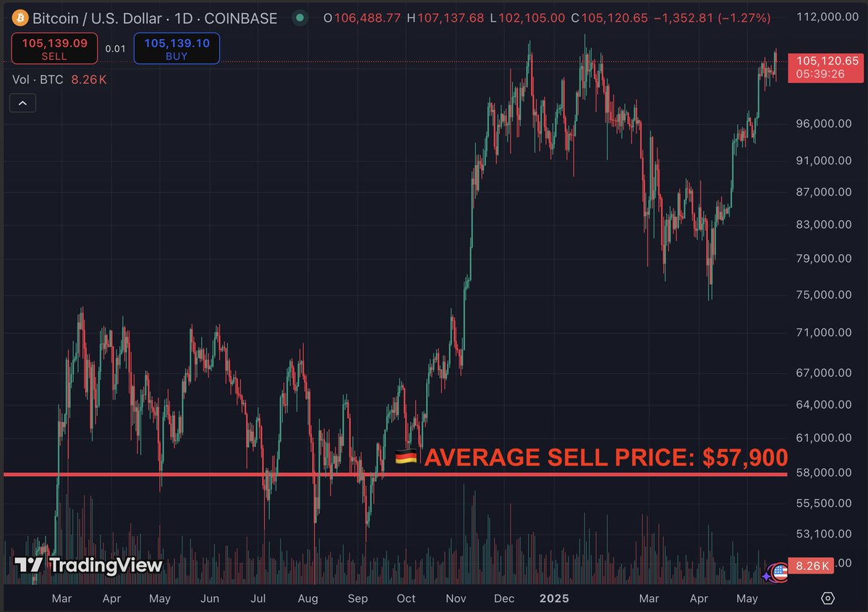This screenshot has width=868, height=612.
Task: Collapse the indicator legend with chevron
Action: tap(22, 103)
